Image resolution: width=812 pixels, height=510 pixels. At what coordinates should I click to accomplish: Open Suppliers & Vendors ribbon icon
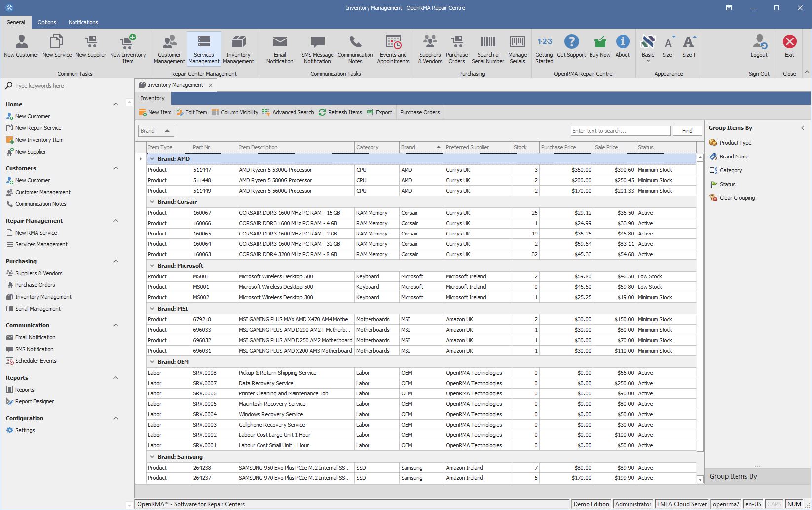tap(430, 49)
